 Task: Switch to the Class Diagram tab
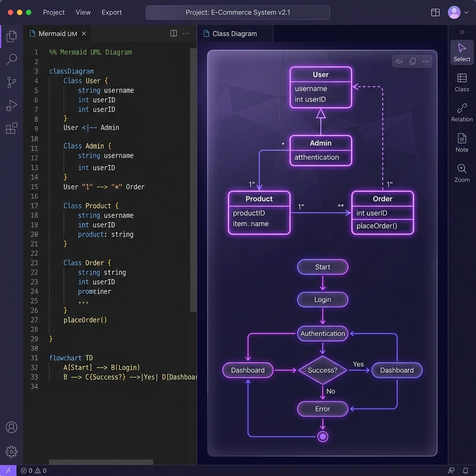tap(235, 33)
